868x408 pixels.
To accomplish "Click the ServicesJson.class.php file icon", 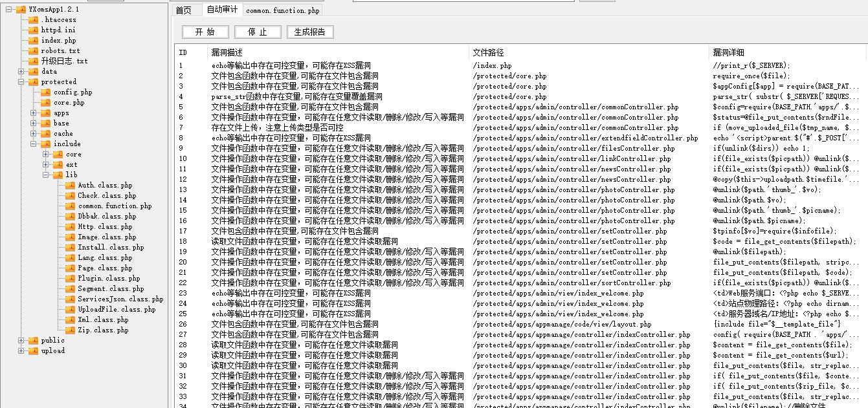I will (x=71, y=299).
